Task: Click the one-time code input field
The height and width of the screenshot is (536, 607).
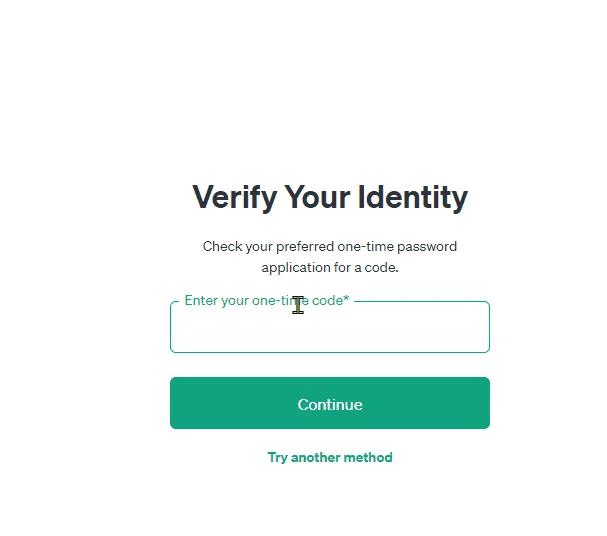Action: coord(330,327)
